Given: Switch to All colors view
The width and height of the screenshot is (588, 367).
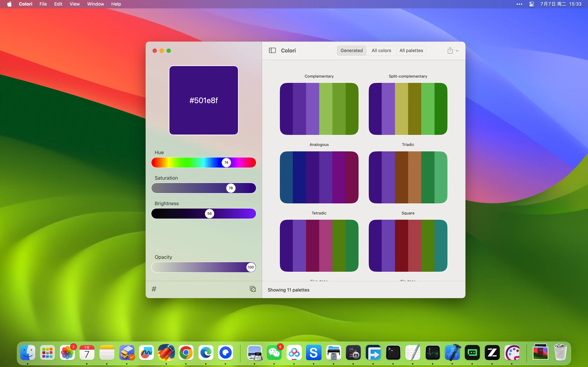Looking at the screenshot, I should (x=381, y=51).
